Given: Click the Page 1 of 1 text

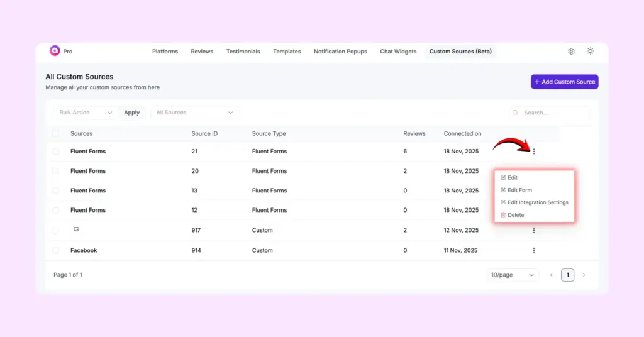Looking at the screenshot, I should (68, 275).
